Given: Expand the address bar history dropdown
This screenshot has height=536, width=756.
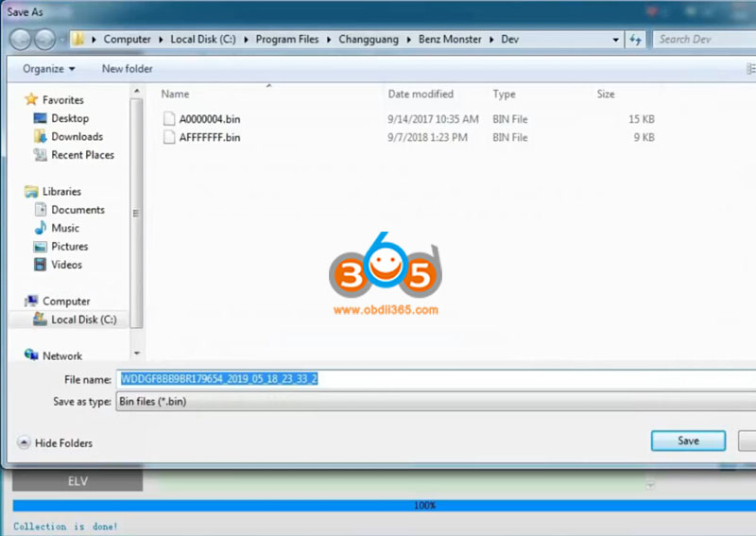Looking at the screenshot, I should coord(615,40).
